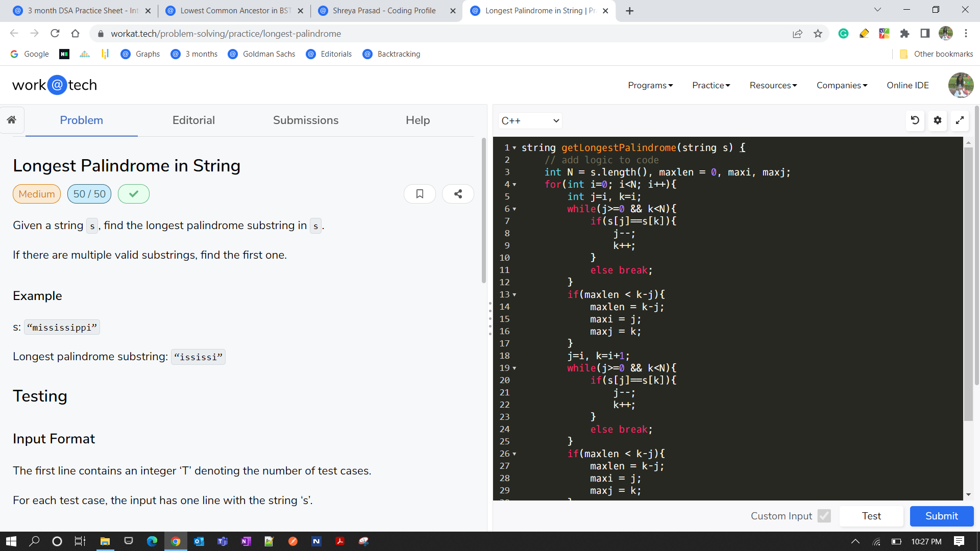980x551 pixels.
Task: Select the Submissions tab
Action: point(306,120)
